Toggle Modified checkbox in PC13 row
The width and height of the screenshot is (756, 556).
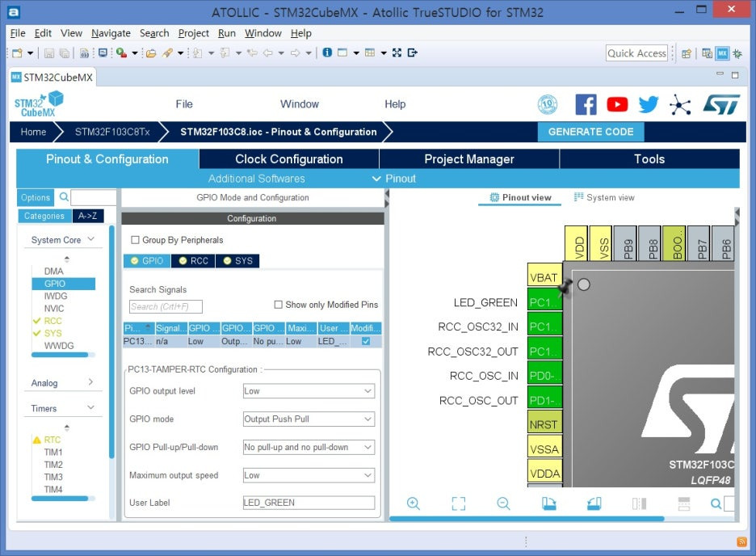(366, 341)
